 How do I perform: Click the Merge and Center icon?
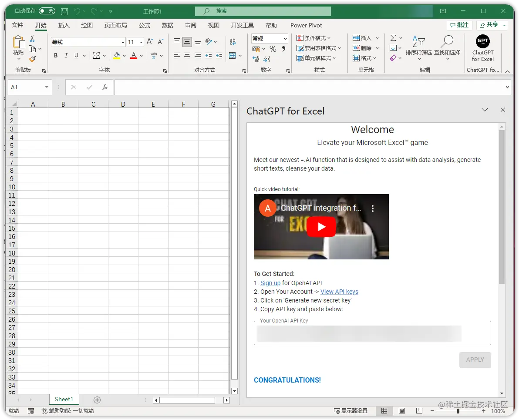(x=233, y=56)
